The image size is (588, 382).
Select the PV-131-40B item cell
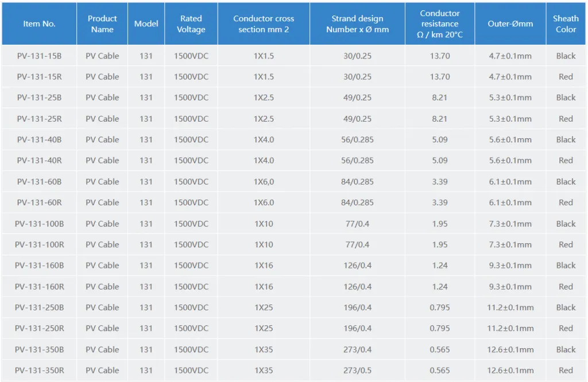39,140
